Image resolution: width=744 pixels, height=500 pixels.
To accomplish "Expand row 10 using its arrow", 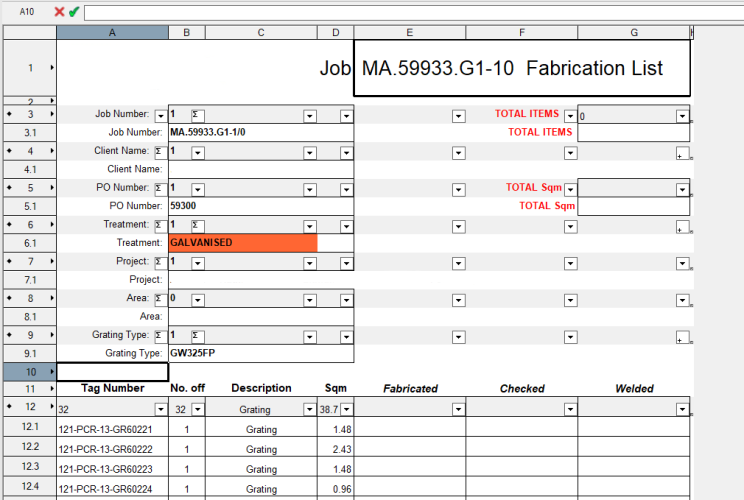I will click(50, 372).
